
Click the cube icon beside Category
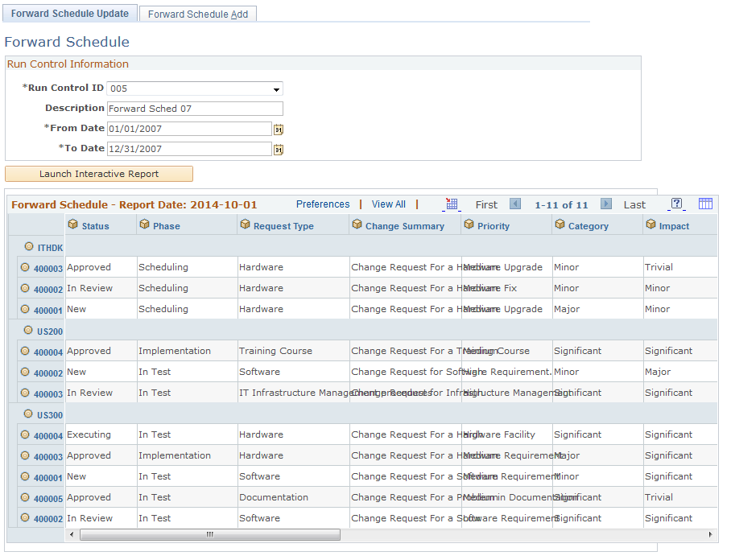coord(560,224)
